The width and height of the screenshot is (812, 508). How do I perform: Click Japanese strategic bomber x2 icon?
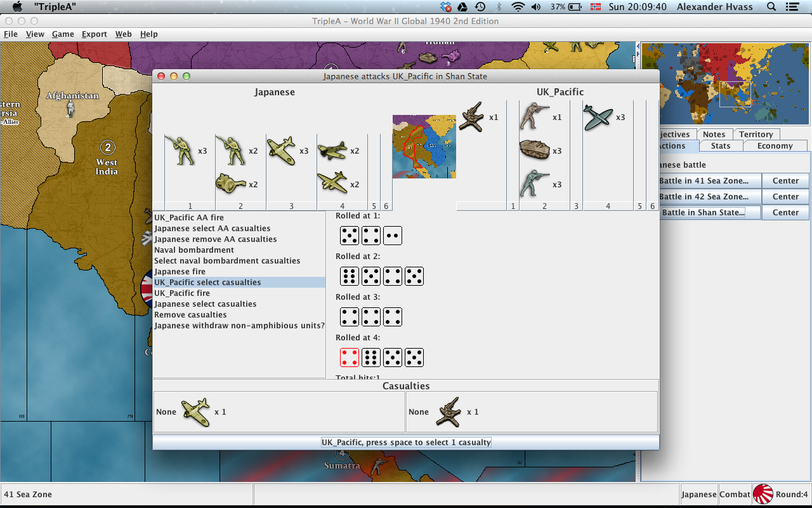332,183
